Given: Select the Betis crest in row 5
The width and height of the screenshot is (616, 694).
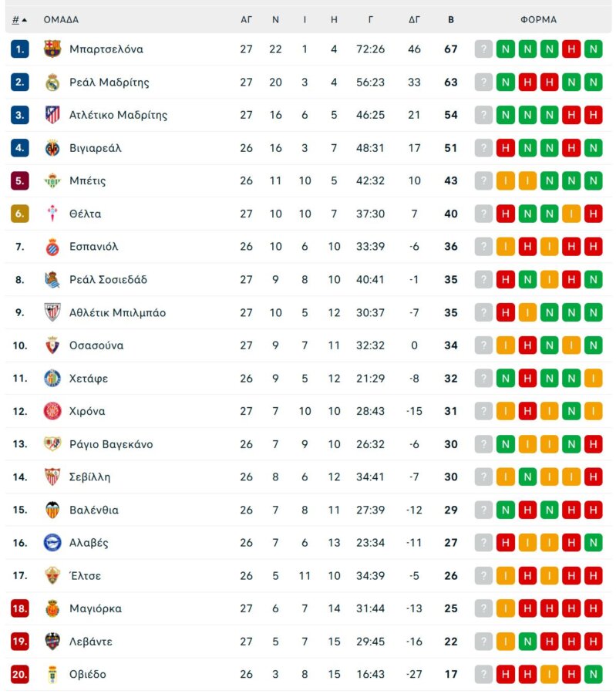Looking at the screenshot, I should click(x=52, y=180).
